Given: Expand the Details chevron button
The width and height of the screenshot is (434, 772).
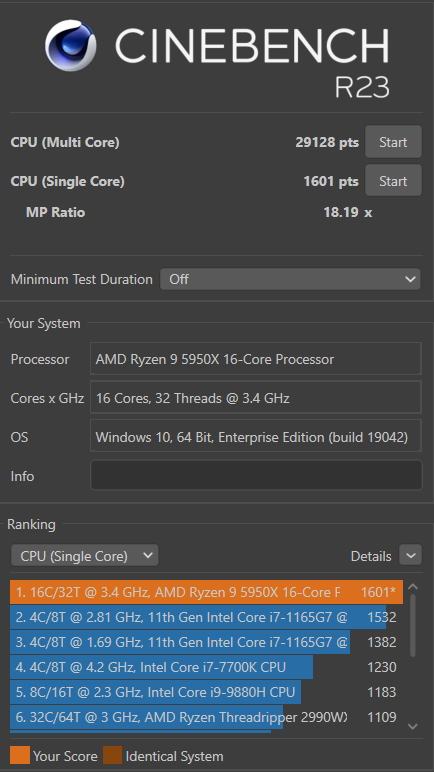Looking at the screenshot, I should point(410,556).
